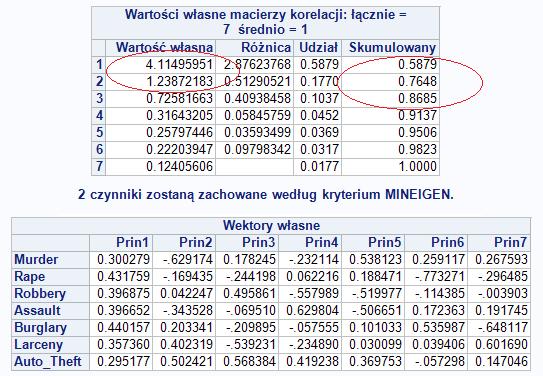Click Udział value 0.1037
The image size is (543, 376).
tap(319, 98)
